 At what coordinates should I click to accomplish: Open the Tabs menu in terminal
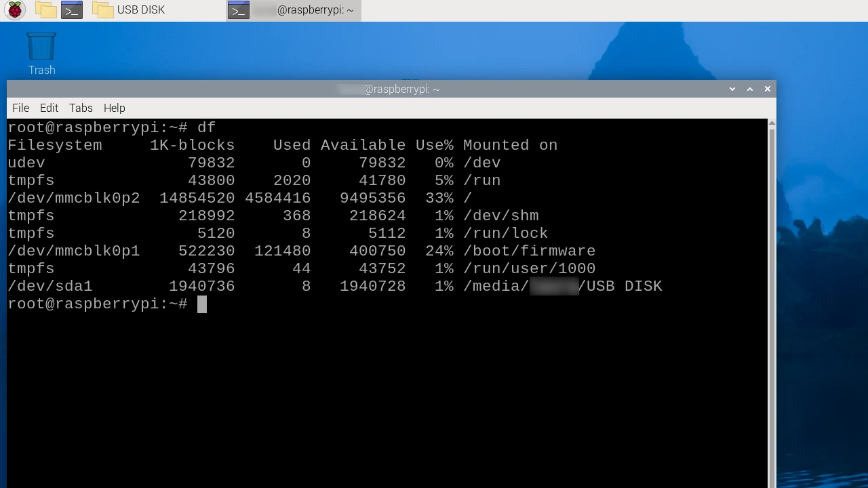click(x=81, y=108)
